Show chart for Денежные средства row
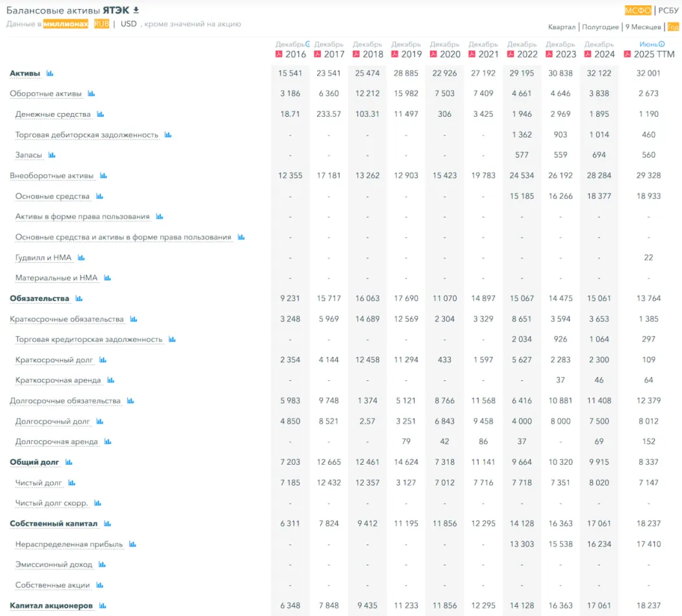The width and height of the screenshot is (682, 616). tap(101, 114)
